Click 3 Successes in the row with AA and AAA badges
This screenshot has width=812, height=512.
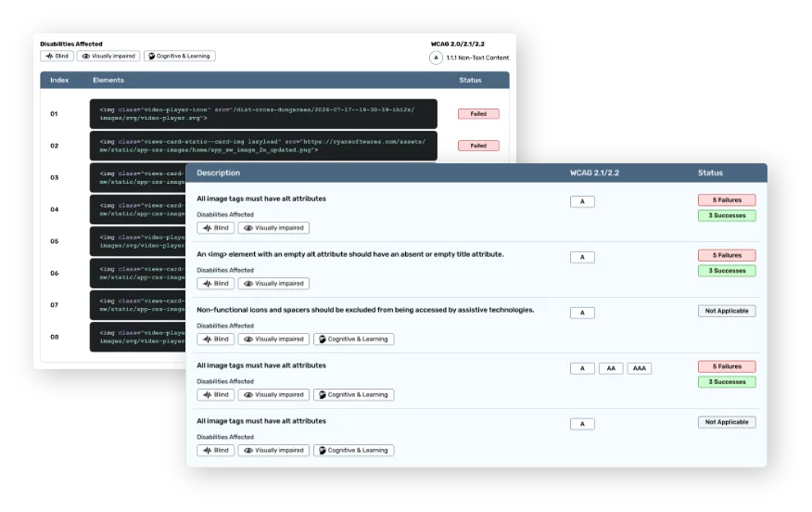pyautogui.click(x=727, y=382)
